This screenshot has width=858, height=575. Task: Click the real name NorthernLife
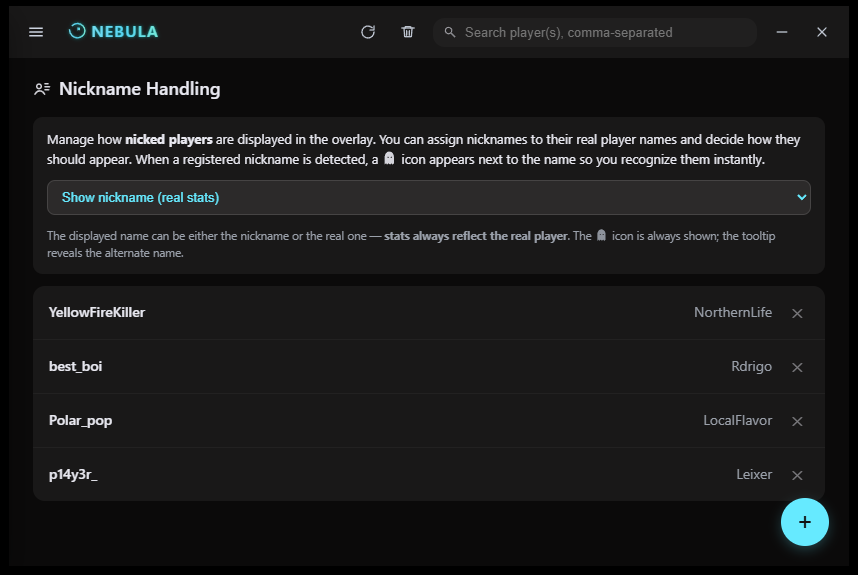(733, 312)
